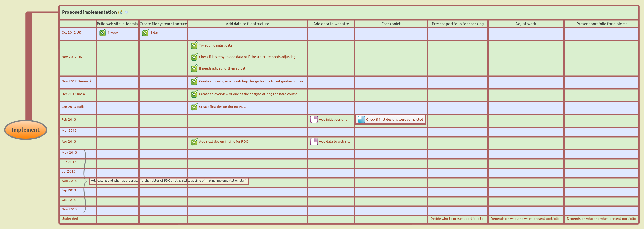Select the Undecided row label

click(x=70, y=219)
